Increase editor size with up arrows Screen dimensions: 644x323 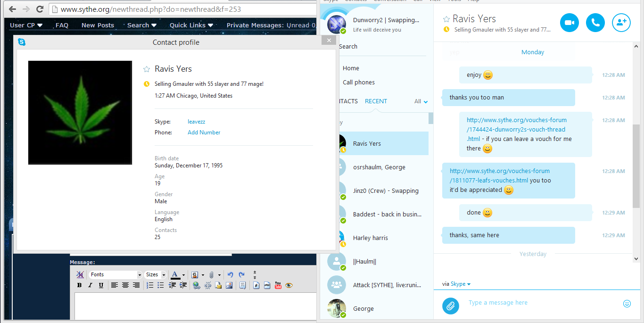(255, 272)
